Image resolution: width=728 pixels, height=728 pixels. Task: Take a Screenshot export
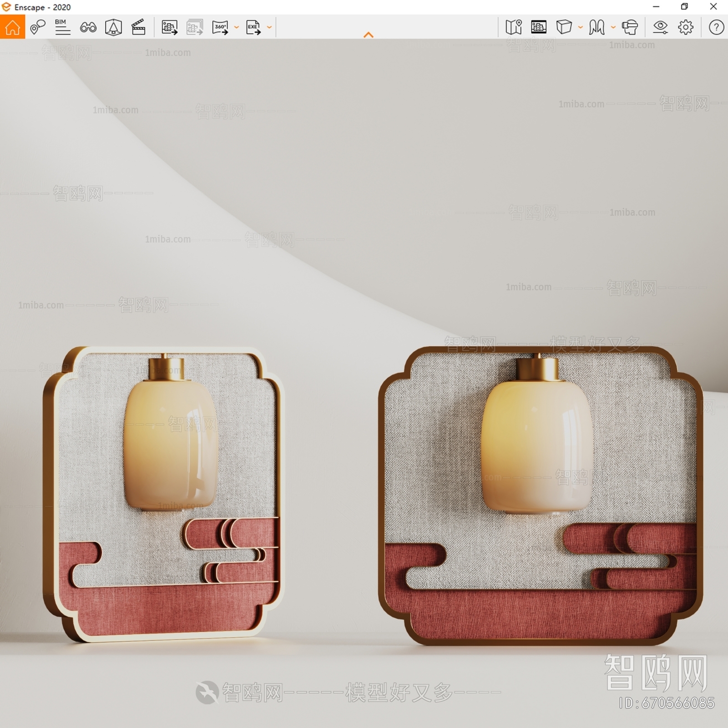coord(169,27)
